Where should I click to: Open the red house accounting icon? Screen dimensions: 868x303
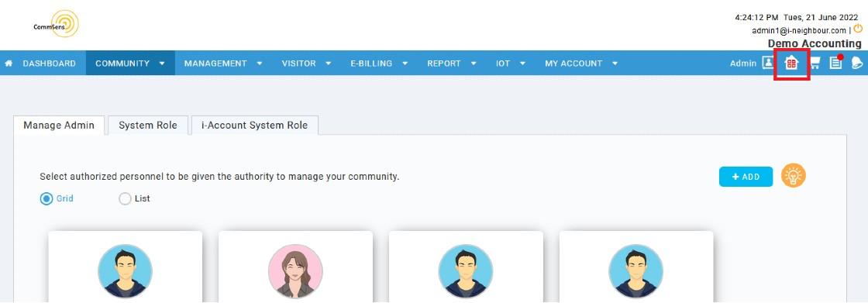coord(791,64)
